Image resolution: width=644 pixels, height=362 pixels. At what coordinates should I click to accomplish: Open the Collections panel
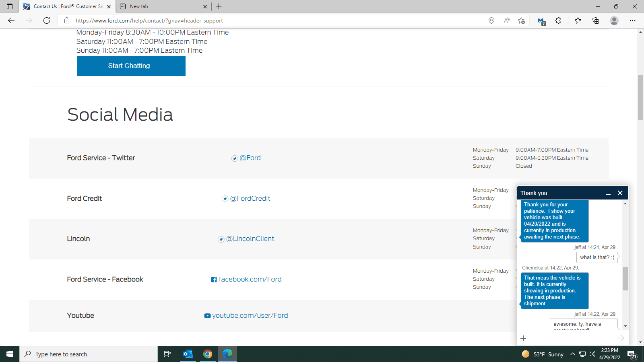pos(596,21)
